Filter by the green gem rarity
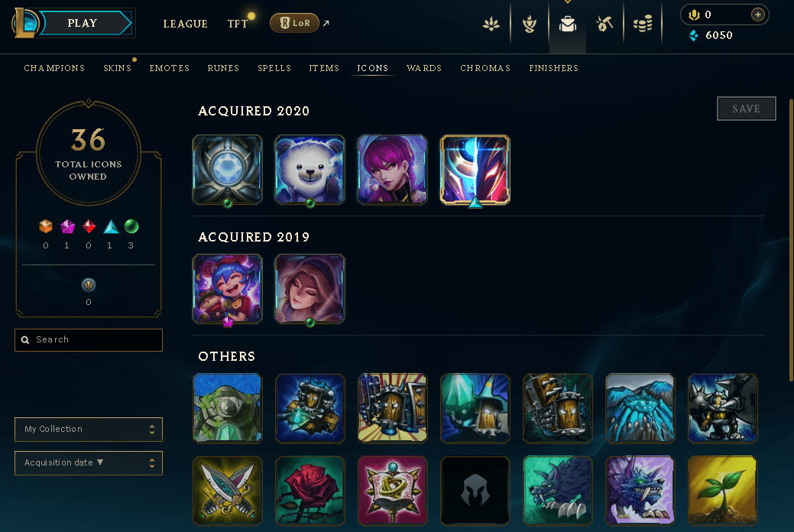The height and width of the screenshot is (532, 794). point(131,226)
